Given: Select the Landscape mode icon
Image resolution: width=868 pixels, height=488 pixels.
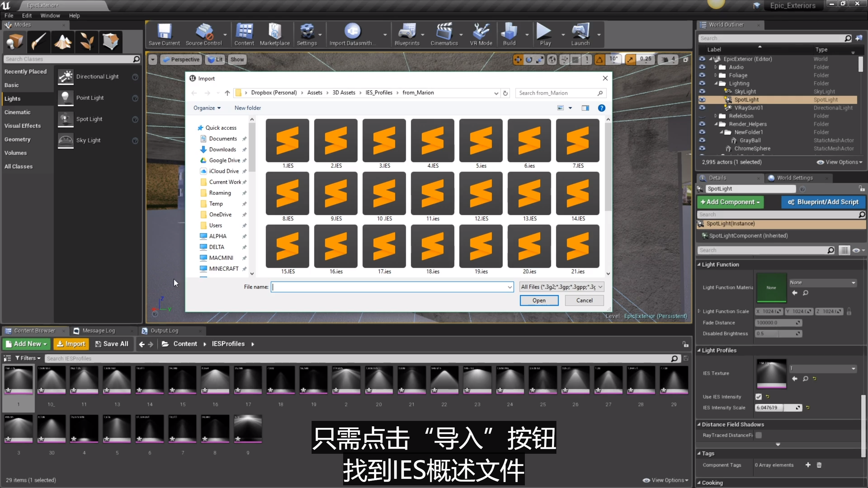Looking at the screenshot, I should (x=63, y=42).
